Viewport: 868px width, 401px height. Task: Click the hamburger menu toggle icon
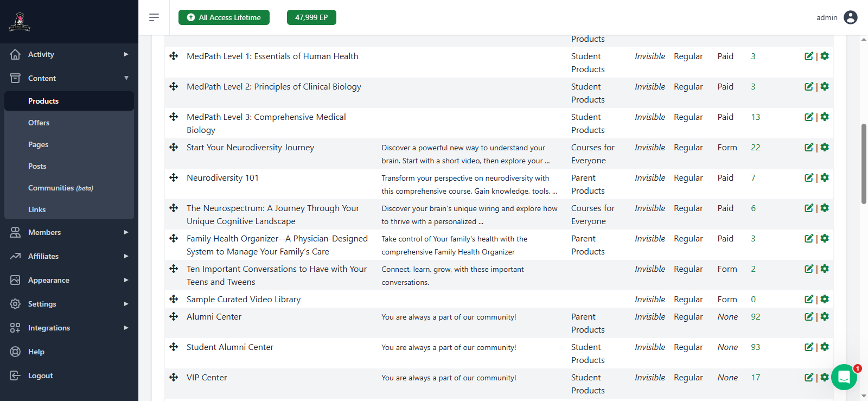(x=154, y=17)
